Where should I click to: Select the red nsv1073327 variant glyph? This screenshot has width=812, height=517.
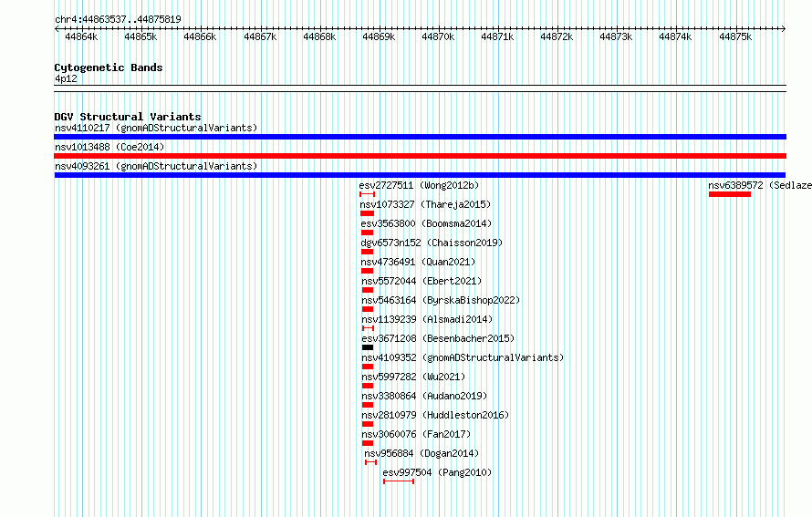pos(367,213)
